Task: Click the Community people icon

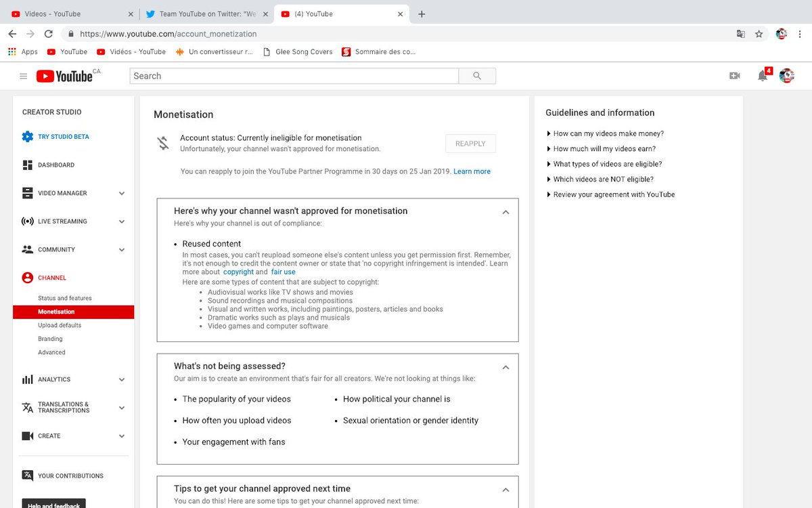Action: coord(28,249)
